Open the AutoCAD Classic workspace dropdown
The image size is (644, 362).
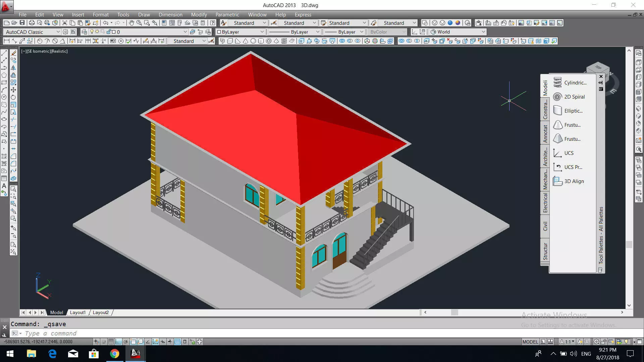[x=58, y=32]
